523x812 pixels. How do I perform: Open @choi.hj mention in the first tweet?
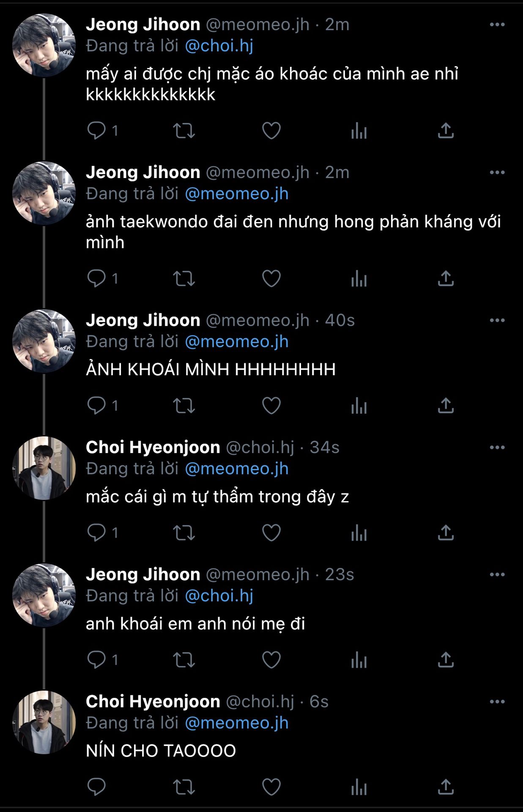(219, 46)
